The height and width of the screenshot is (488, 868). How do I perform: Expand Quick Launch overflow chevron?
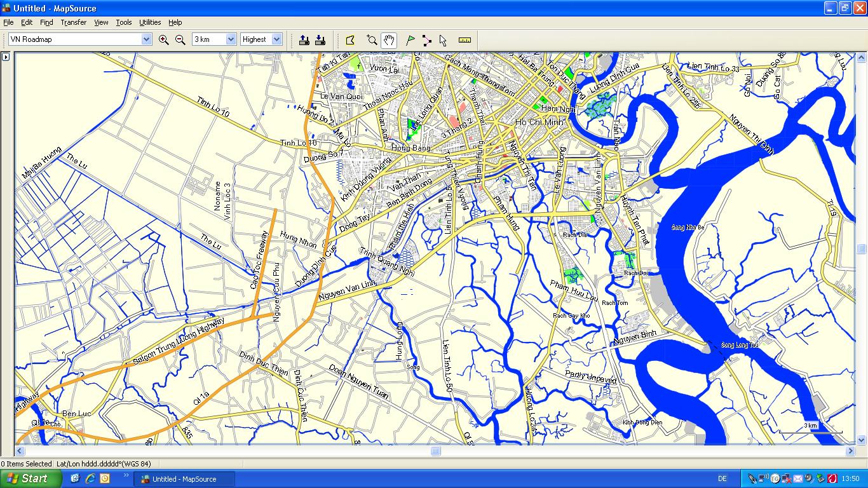126,475
